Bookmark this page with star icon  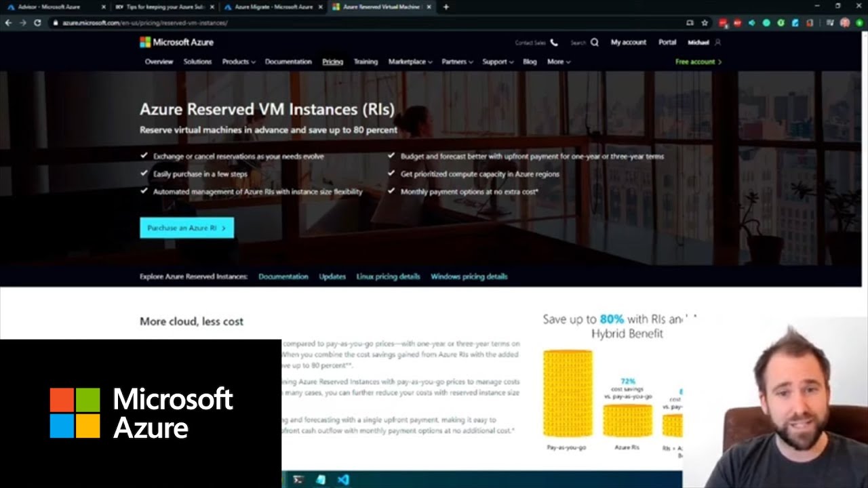point(705,22)
